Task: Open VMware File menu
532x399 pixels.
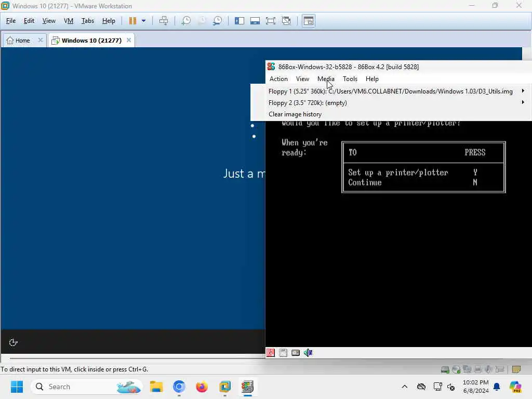Action: pos(11,21)
